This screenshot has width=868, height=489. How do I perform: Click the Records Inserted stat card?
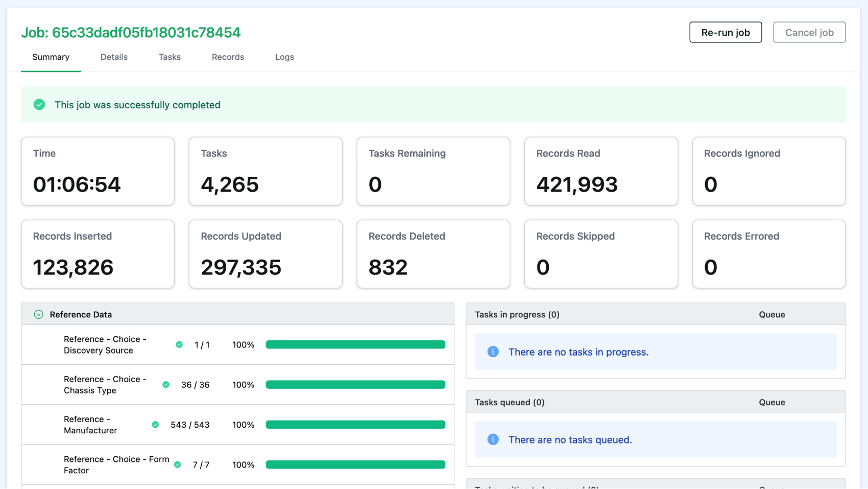98,254
